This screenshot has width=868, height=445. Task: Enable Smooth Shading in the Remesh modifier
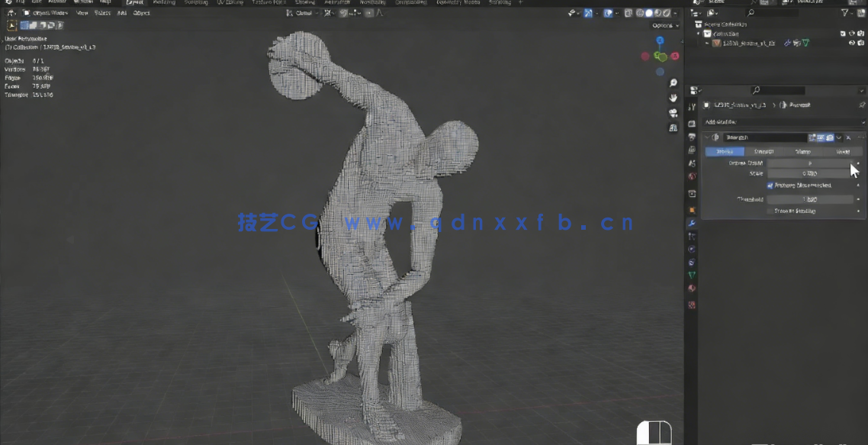[x=770, y=211]
